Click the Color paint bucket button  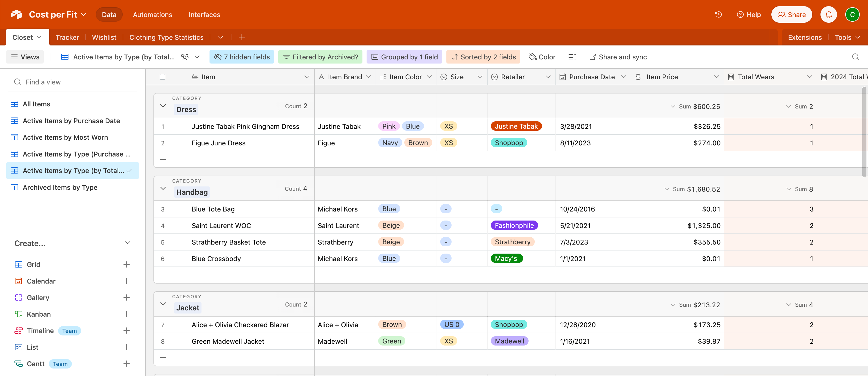coord(542,57)
